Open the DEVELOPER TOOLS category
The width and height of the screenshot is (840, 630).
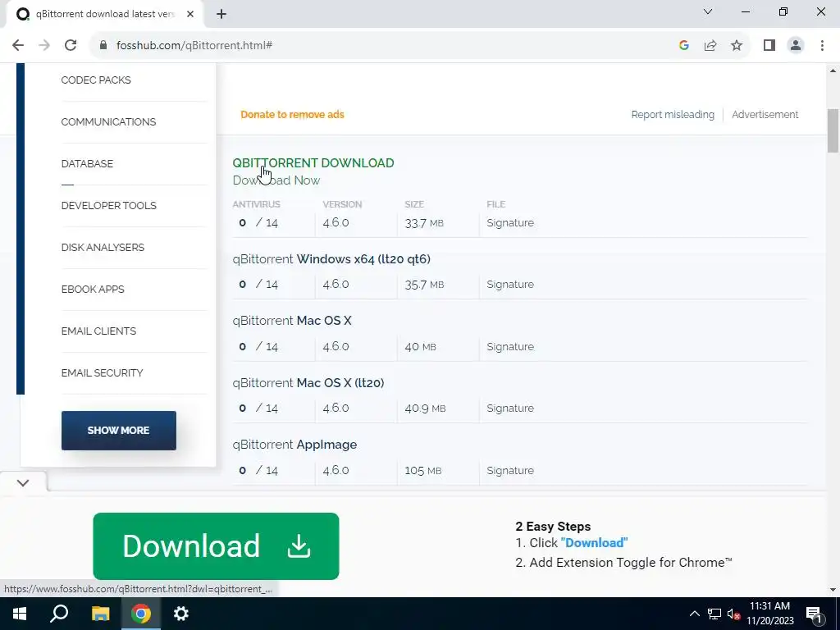coord(109,206)
